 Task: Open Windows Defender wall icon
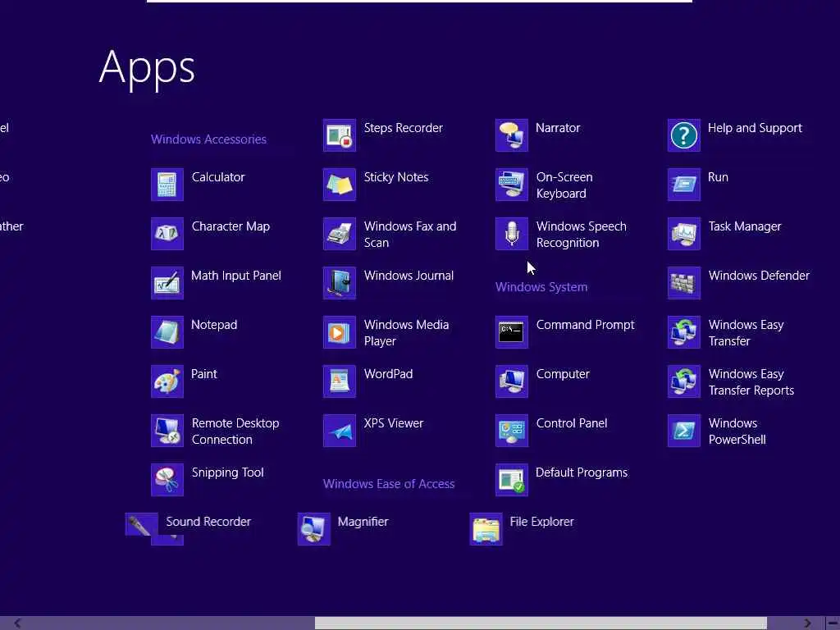[684, 283]
